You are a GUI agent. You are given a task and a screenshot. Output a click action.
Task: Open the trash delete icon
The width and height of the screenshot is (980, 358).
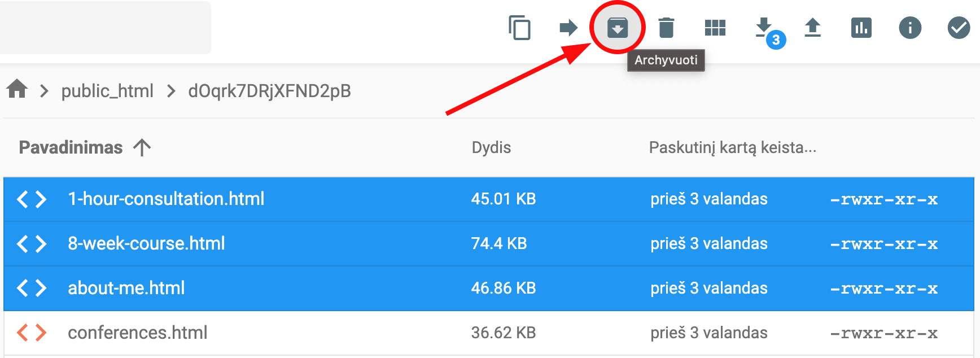click(x=667, y=28)
